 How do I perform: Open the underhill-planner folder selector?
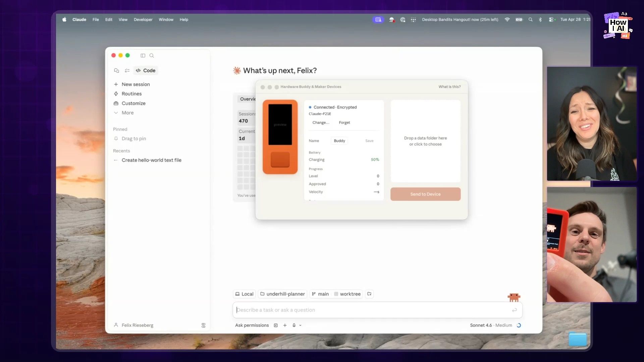(x=282, y=294)
